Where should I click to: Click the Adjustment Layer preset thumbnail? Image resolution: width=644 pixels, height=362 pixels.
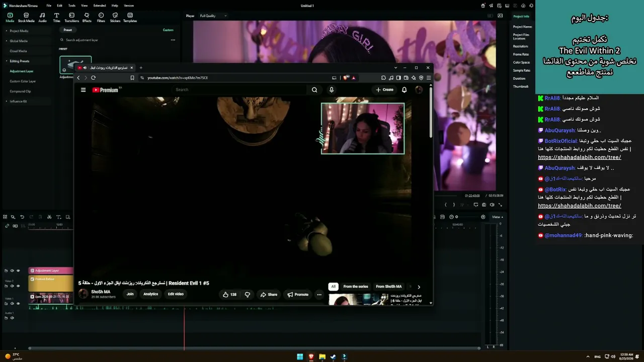tap(75, 65)
